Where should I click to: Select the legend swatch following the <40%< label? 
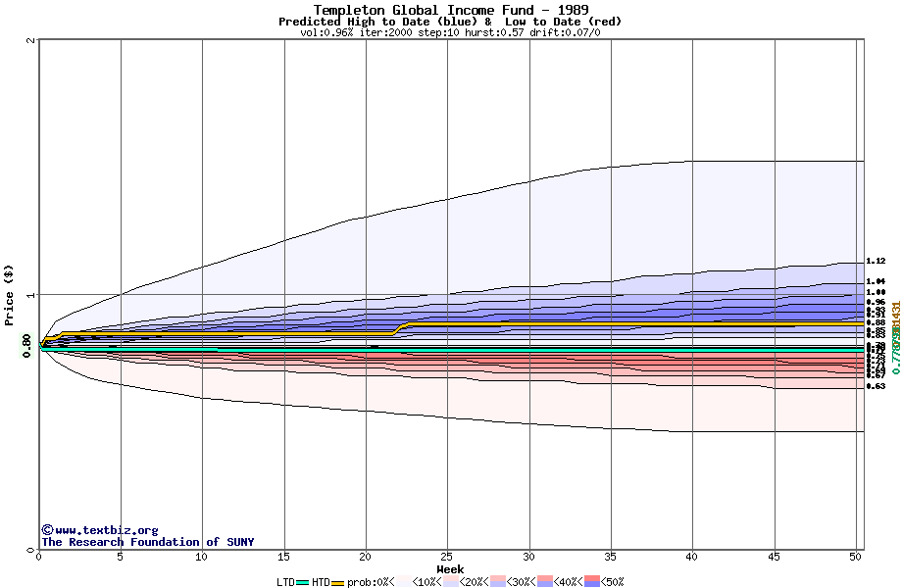pos(591,582)
